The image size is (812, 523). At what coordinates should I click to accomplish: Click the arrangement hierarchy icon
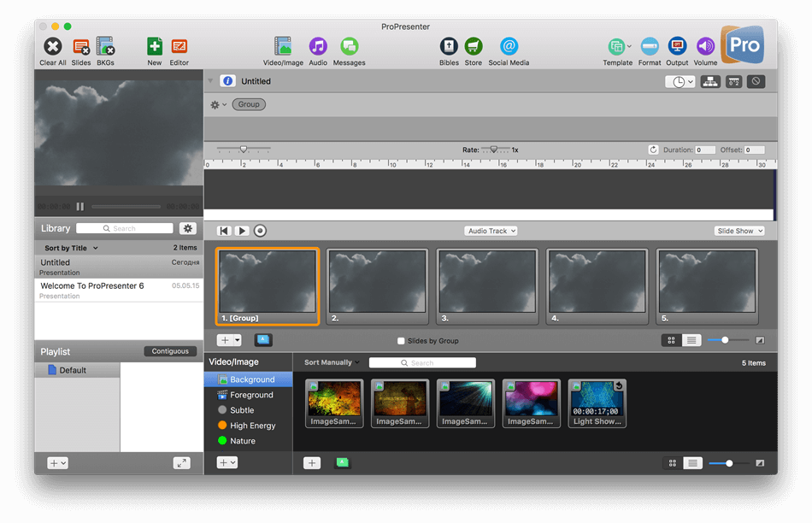coord(710,82)
